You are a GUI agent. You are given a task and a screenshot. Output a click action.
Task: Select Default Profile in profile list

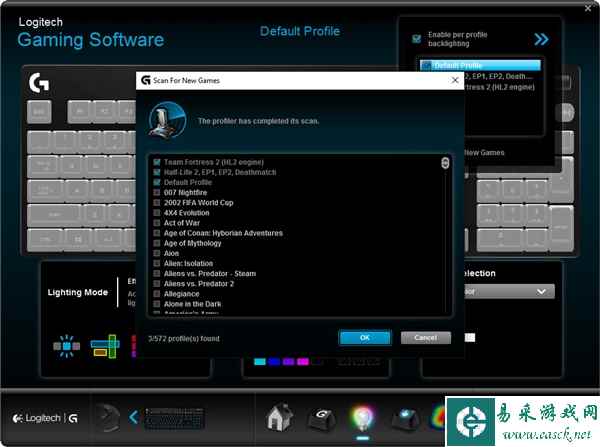480,65
